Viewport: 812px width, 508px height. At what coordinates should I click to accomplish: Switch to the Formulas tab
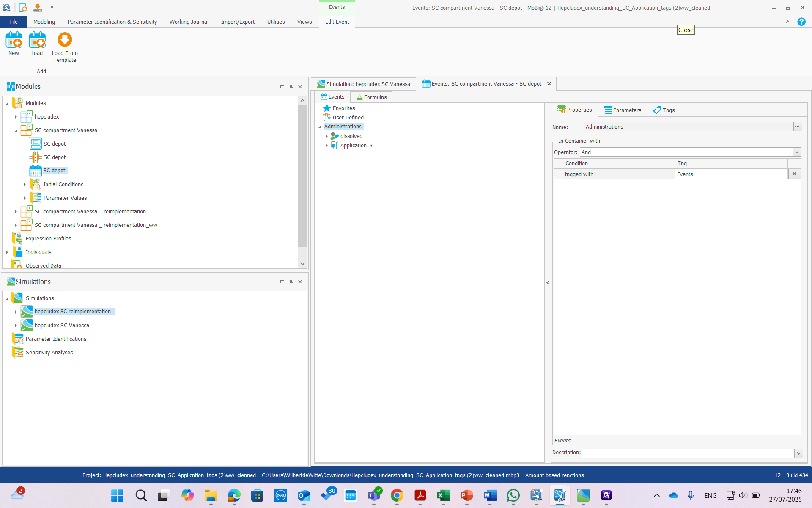coord(371,97)
